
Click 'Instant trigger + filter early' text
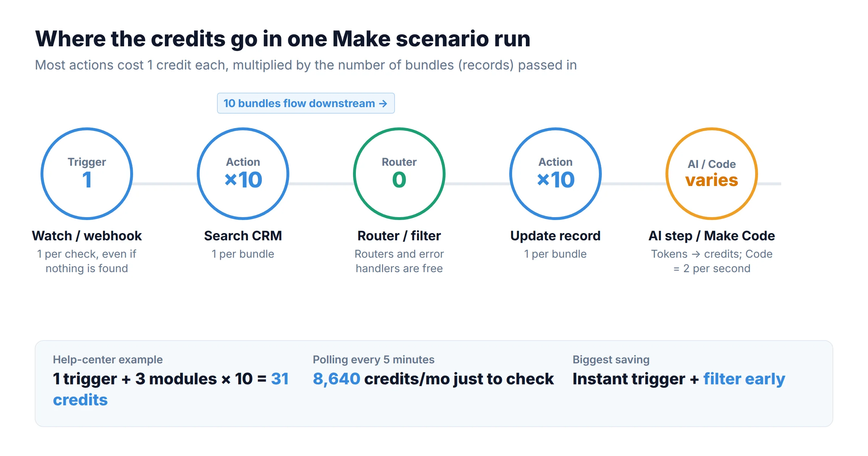(x=679, y=379)
